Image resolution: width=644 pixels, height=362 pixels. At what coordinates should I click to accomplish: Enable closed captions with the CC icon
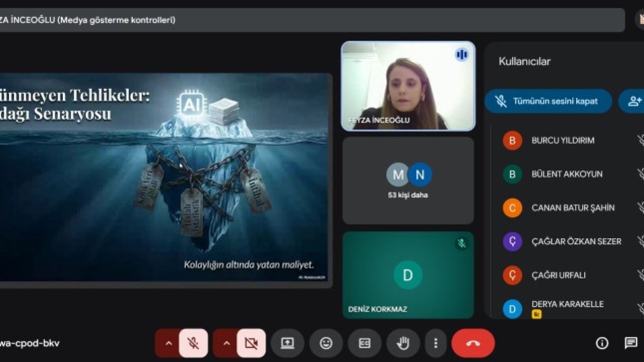364,343
